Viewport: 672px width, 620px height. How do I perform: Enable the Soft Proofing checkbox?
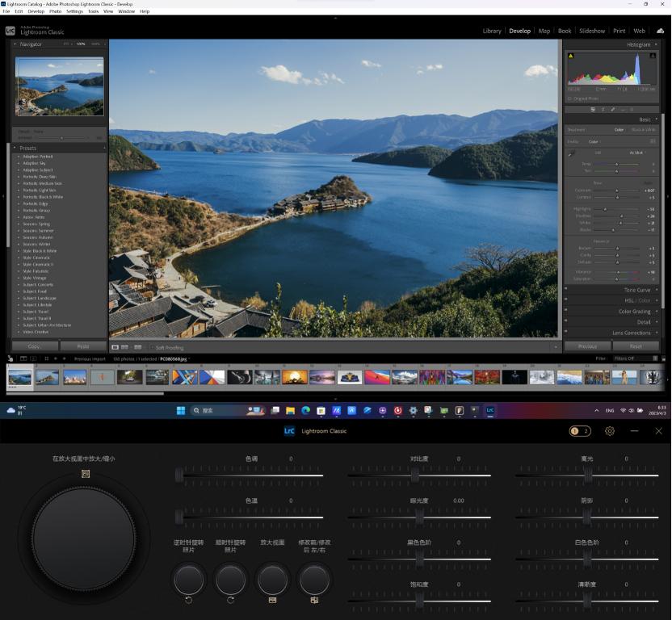click(151, 347)
